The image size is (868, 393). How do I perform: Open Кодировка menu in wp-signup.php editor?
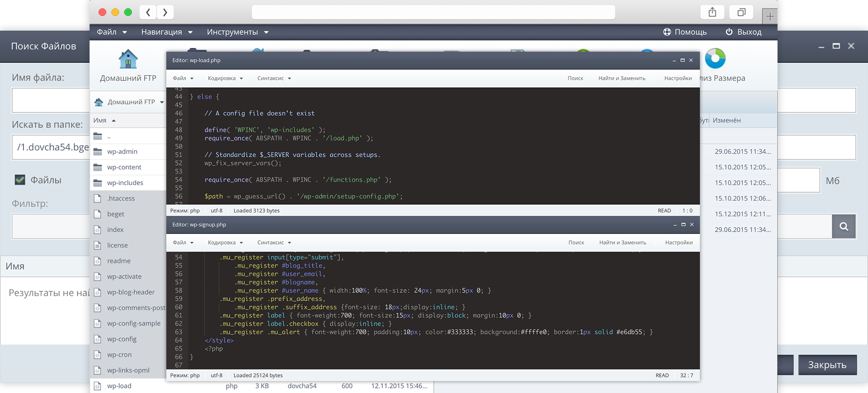click(x=225, y=243)
